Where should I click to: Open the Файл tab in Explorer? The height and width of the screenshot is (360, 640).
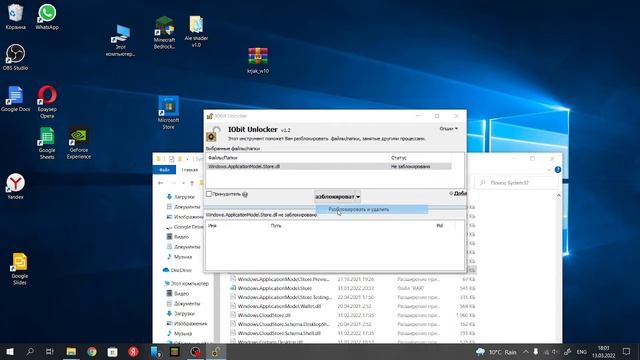164,170
